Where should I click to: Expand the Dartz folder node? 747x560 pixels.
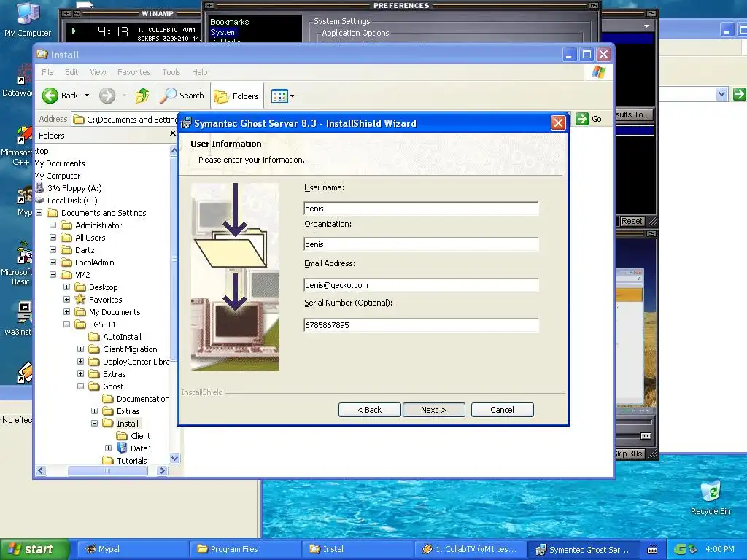point(53,250)
